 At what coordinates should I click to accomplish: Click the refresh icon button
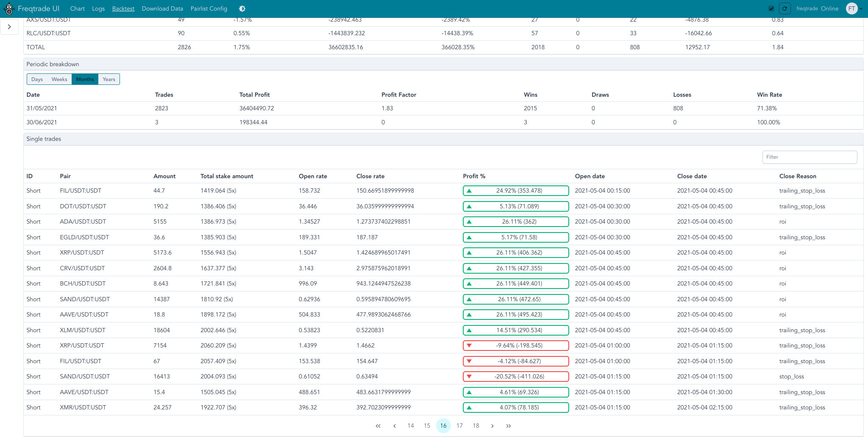click(785, 8)
